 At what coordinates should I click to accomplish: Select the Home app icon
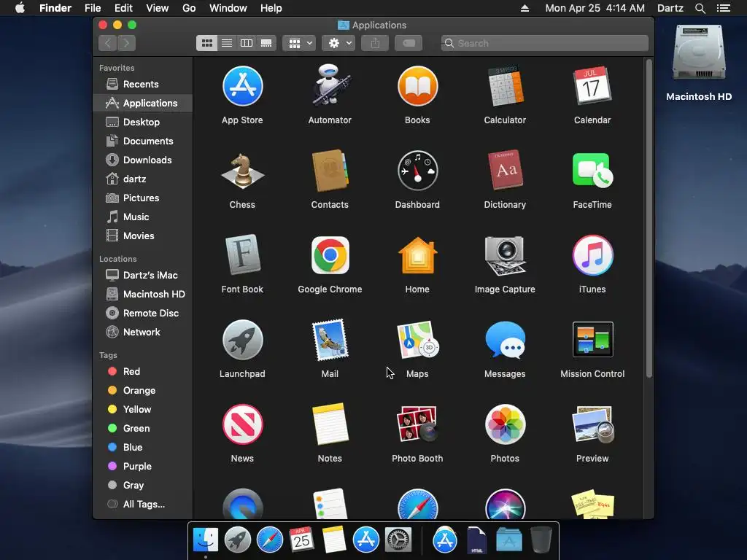[417, 255]
